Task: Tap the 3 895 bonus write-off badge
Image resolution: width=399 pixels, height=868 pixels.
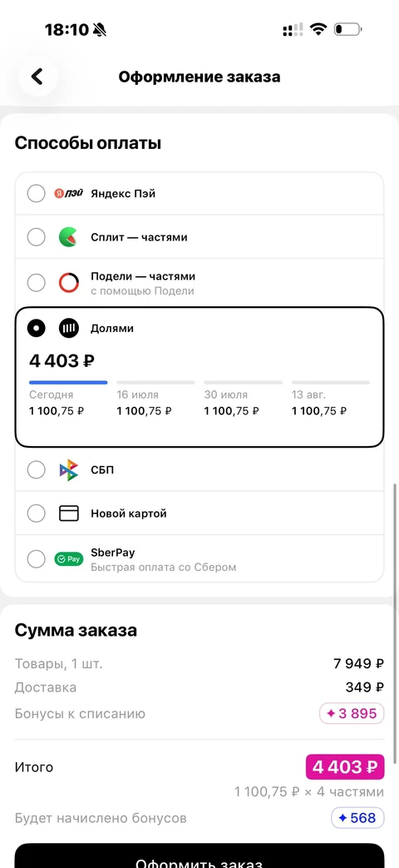Action: click(x=352, y=713)
